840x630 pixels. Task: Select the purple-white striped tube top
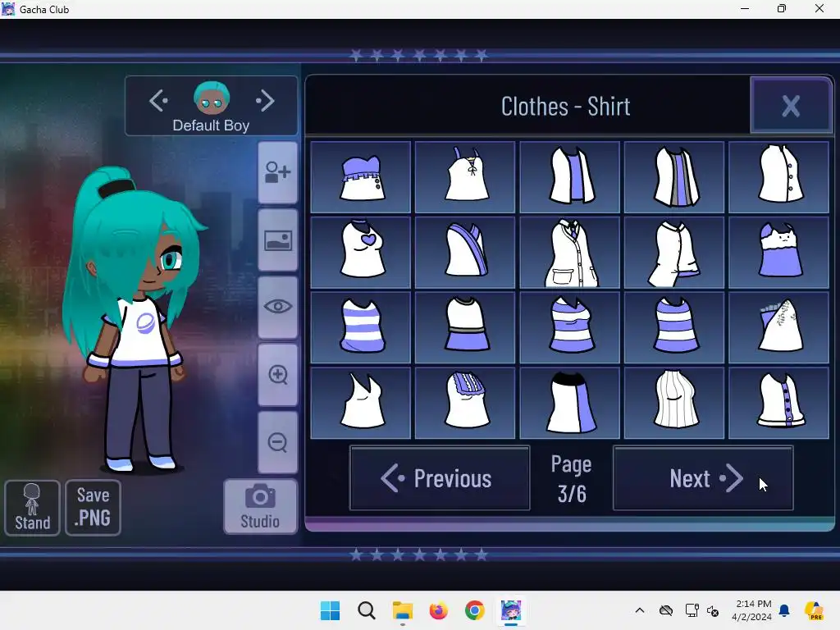[x=361, y=327]
